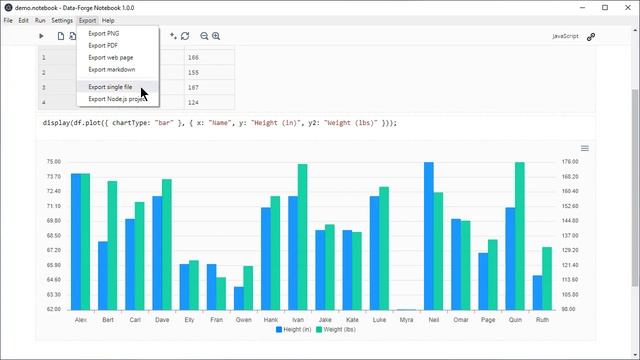This screenshot has width=640, height=360.
Task: Click Ruth's green Weight bar
Action: (547, 278)
